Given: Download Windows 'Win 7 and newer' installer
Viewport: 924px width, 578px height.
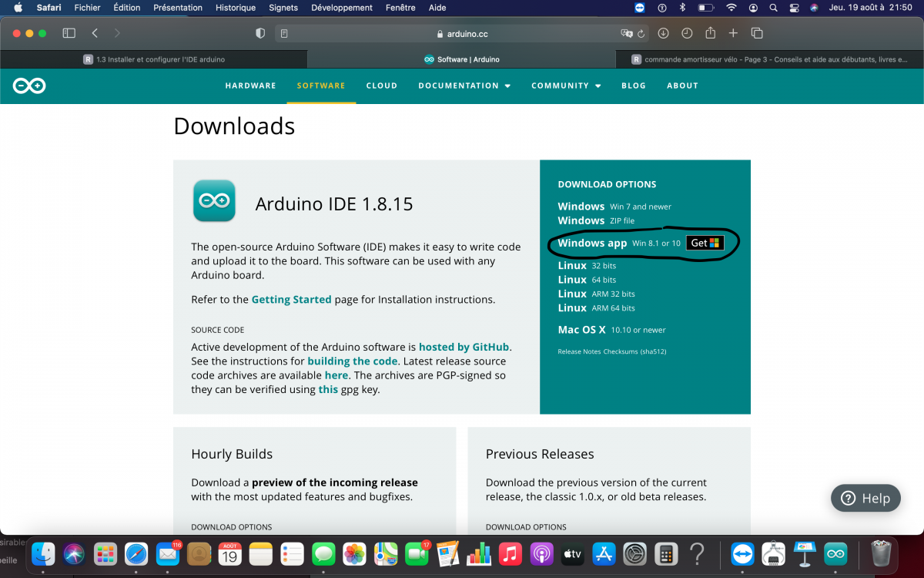Looking at the screenshot, I should click(x=614, y=207).
